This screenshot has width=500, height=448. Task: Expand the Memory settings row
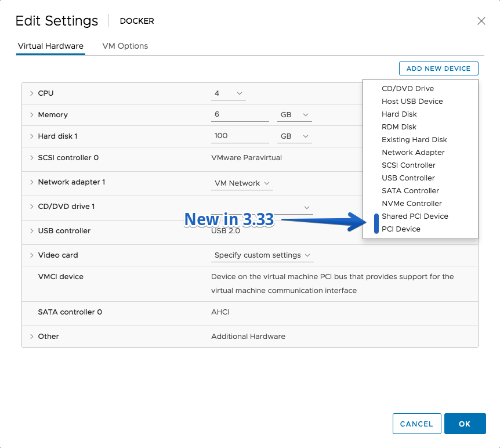pyautogui.click(x=31, y=114)
